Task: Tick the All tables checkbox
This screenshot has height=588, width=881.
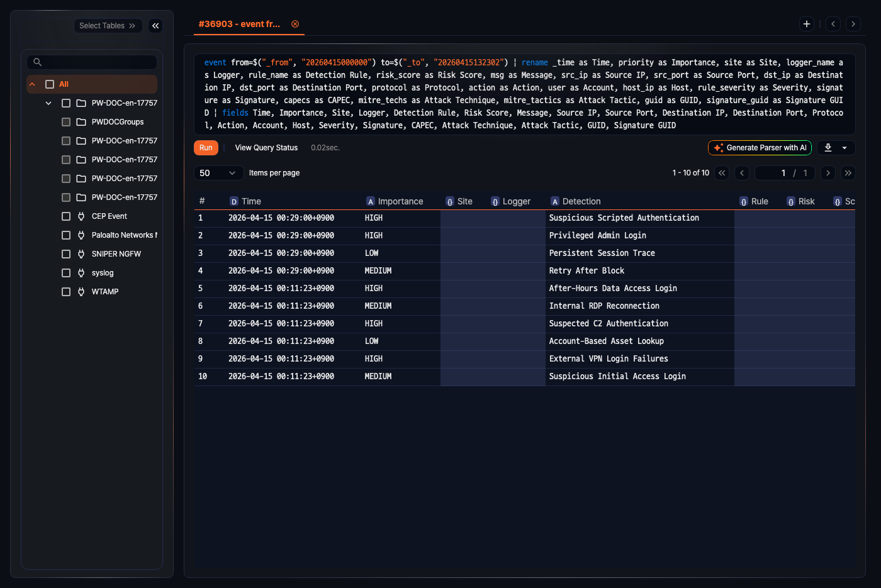Action: tap(50, 84)
